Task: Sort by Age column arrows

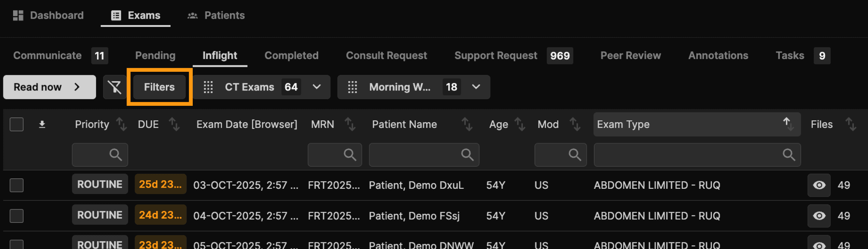Action: 520,124
